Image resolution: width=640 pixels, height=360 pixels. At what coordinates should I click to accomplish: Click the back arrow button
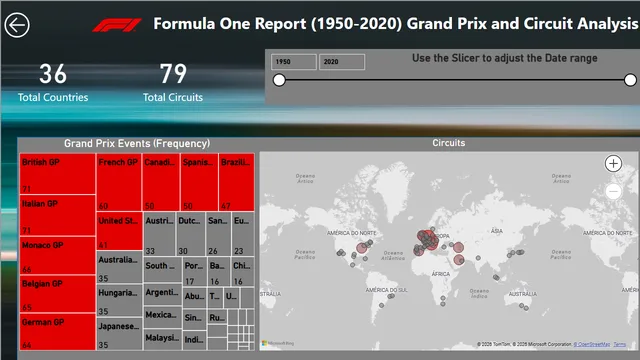pyautogui.click(x=17, y=25)
